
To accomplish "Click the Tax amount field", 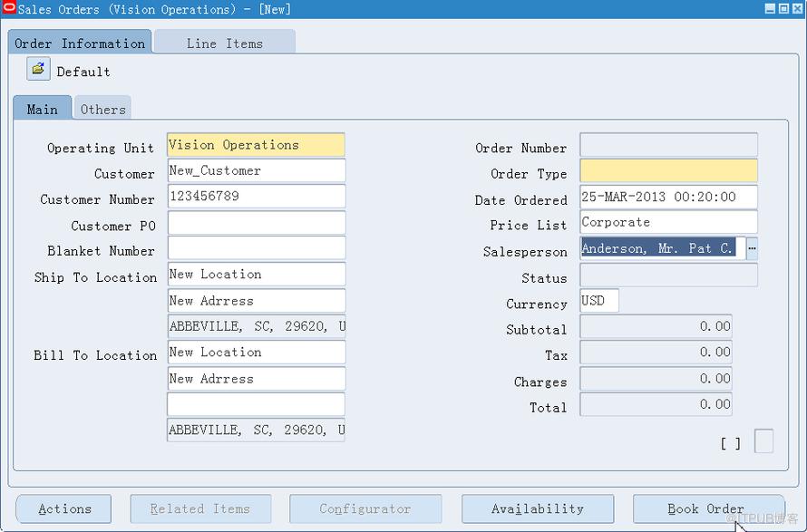I will pyautogui.click(x=656, y=353).
